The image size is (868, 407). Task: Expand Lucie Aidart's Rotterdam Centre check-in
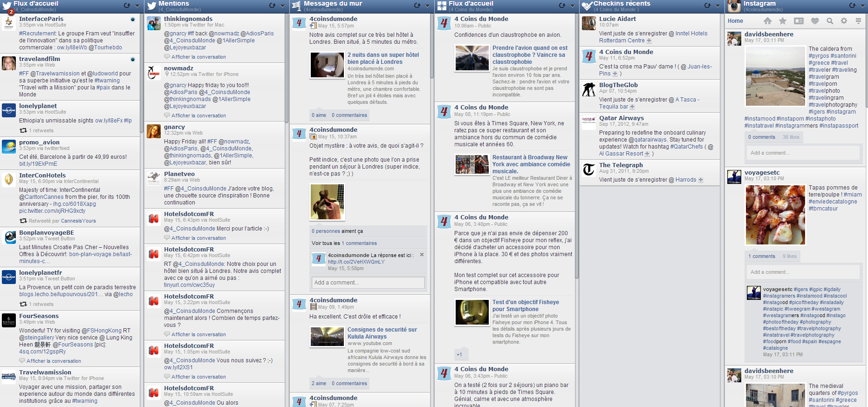click(649, 41)
